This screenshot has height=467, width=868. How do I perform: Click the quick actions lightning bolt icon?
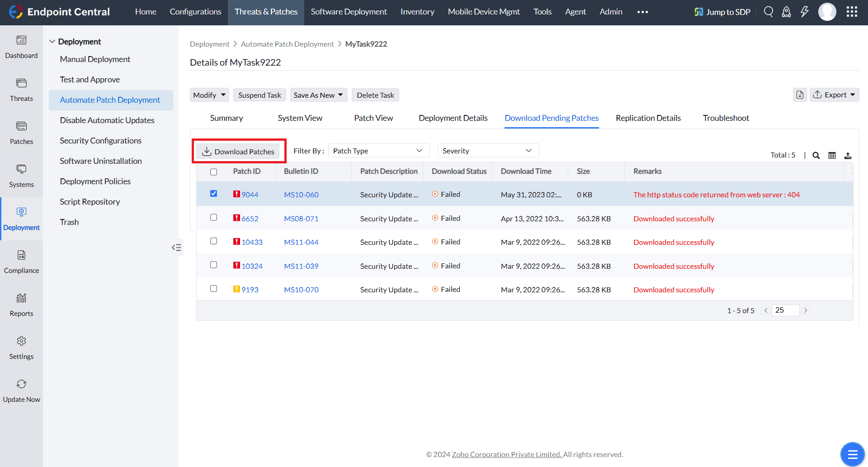tap(804, 12)
